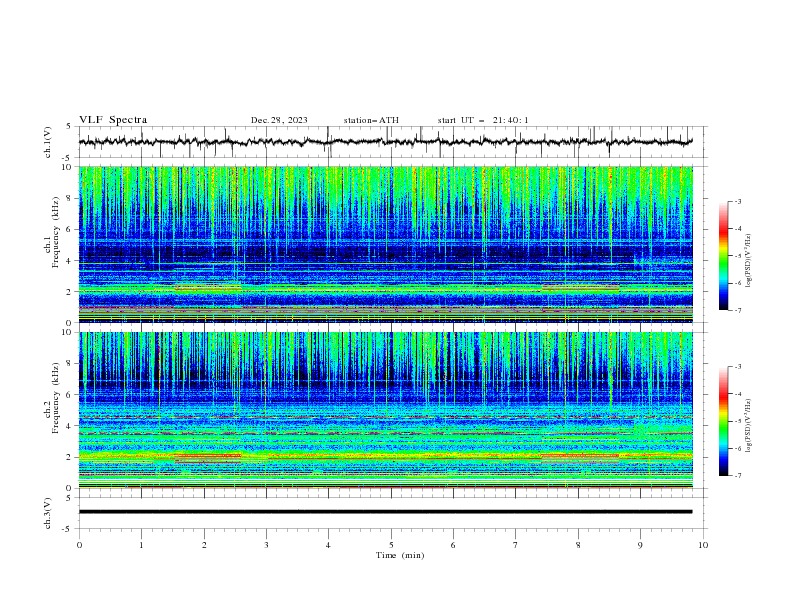
Task: Click inside the ch.1 spectrogram panel
Action: [x=386, y=244]
